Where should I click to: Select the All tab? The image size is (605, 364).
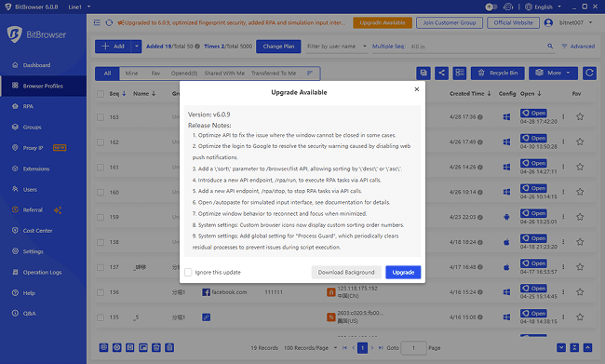(108, 74)
